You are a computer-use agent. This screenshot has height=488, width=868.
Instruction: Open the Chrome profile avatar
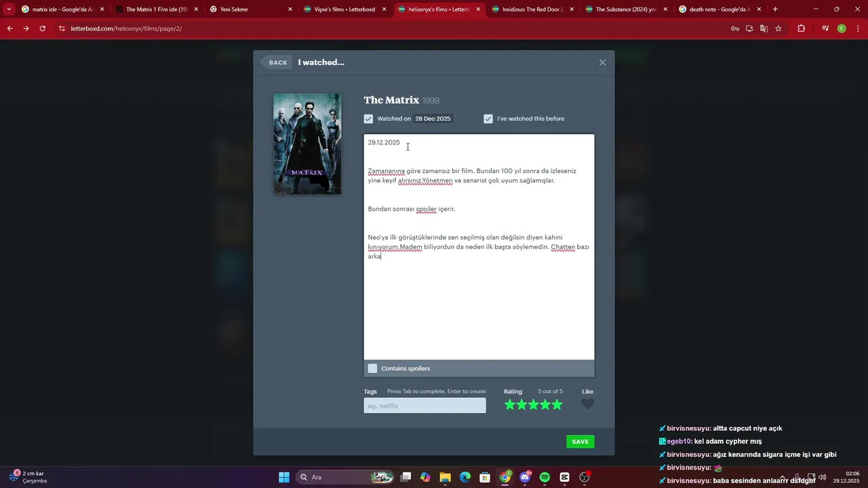point(842,28)
